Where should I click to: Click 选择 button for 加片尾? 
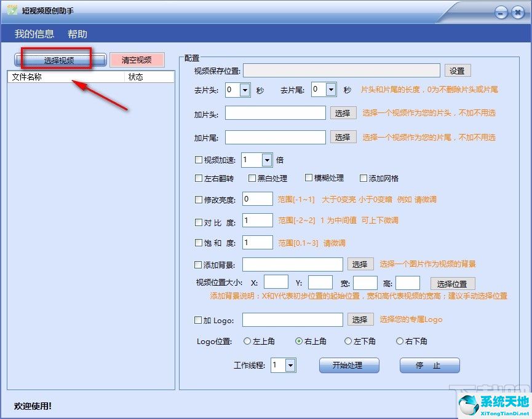coord(343,137)
